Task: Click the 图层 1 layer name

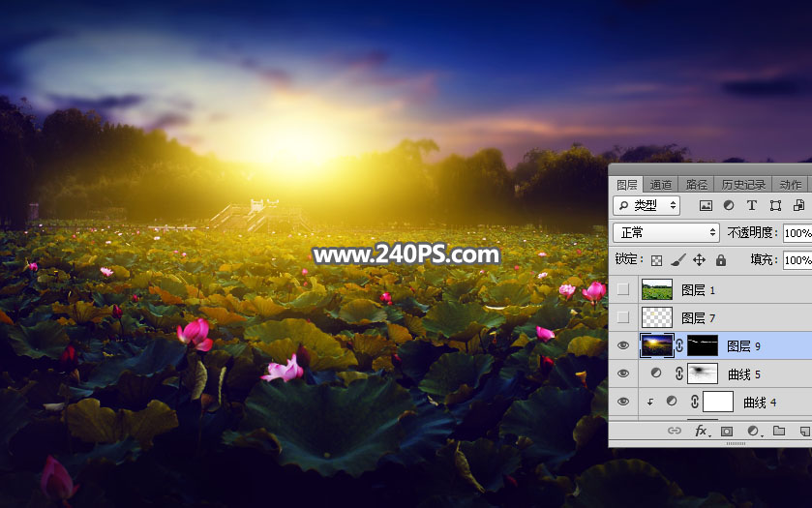Action: 698,290
